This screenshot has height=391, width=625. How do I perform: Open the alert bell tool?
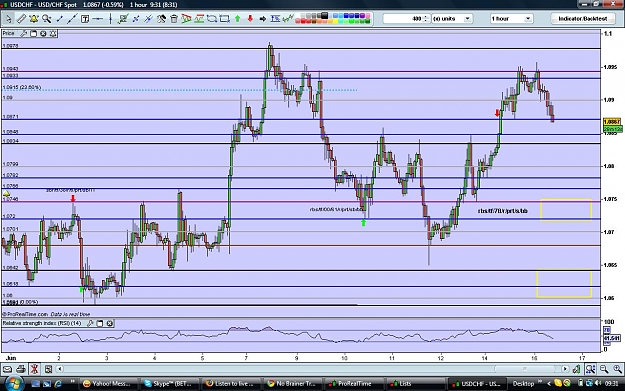pyautogui.click(x=34, y=19)
